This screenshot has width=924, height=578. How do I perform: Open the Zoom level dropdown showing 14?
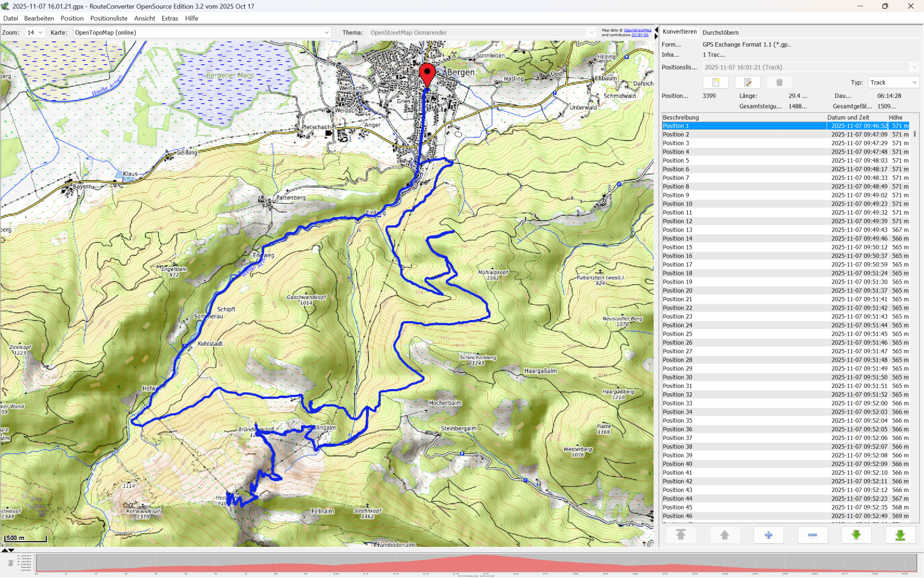[35, 33]
